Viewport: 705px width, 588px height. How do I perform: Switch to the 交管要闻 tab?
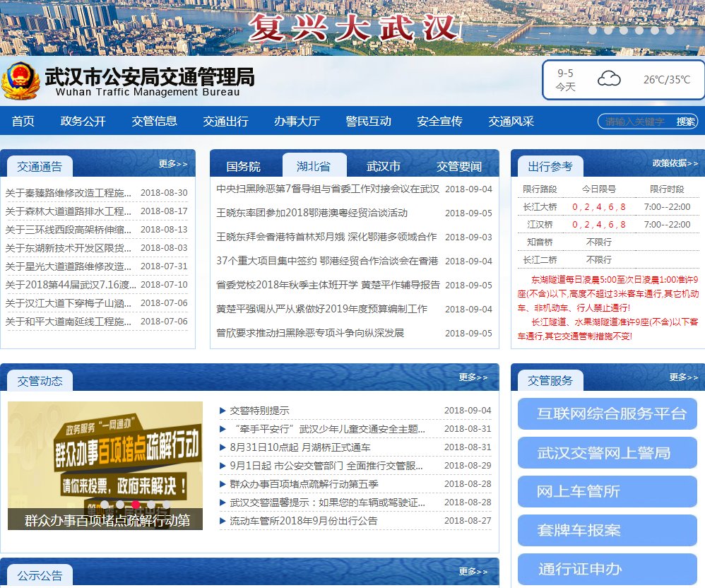click(460, 166)
